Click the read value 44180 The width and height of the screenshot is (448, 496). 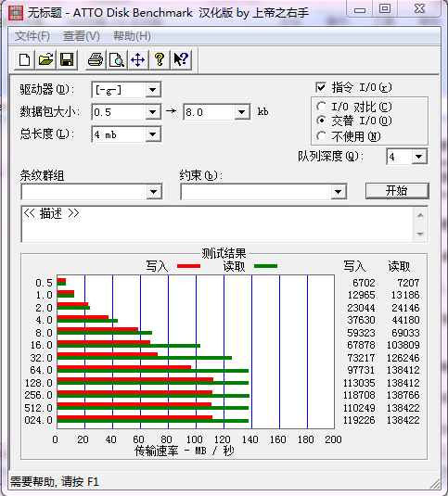pos(406,320)
